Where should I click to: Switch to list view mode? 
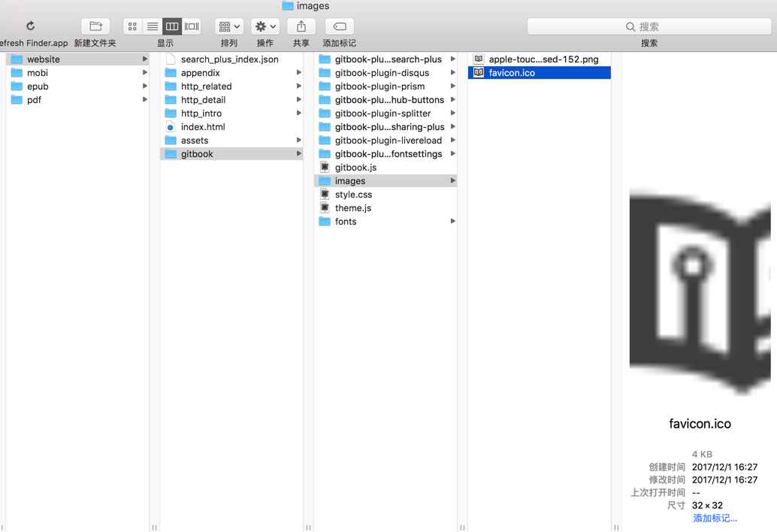click(x=152, y=26)
